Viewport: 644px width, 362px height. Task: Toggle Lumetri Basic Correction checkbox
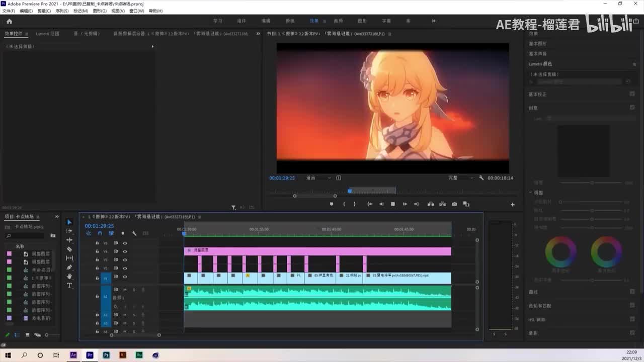632,94
